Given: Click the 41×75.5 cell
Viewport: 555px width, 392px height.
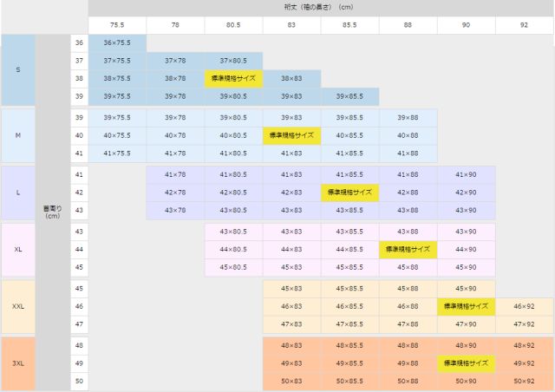Looking at the screenshot, I should coord(117,154).
